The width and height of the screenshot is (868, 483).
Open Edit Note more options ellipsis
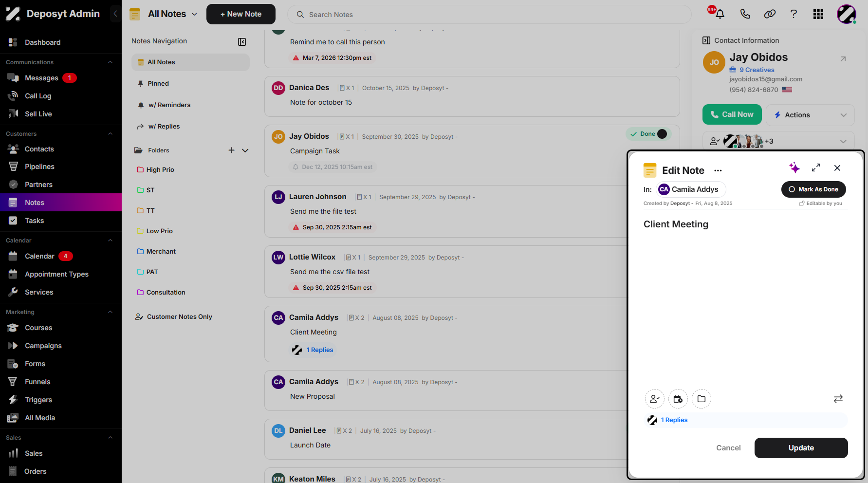(x=718, y=170)
